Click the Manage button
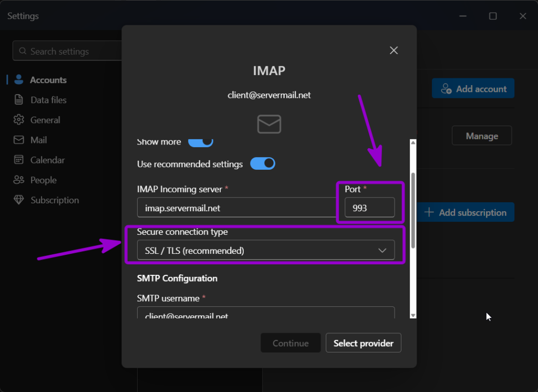The width and height of the screenshot is (538, 392). [x=482, y=136]
